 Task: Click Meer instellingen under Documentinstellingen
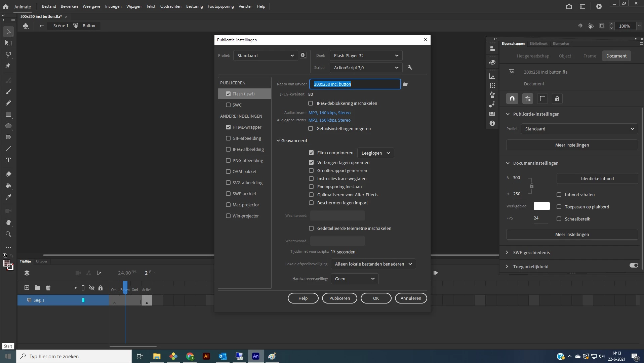coord(572,234)
